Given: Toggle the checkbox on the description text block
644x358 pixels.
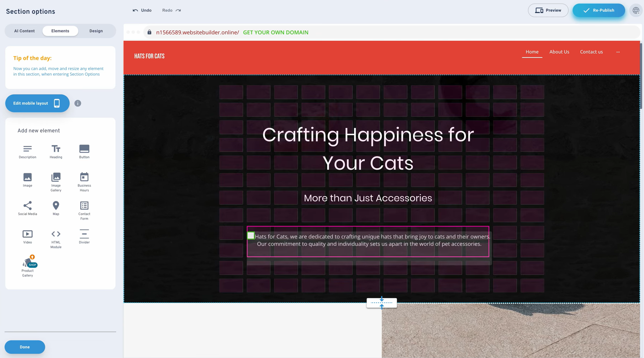Looking at the screenshot, I should coord(251,236).
